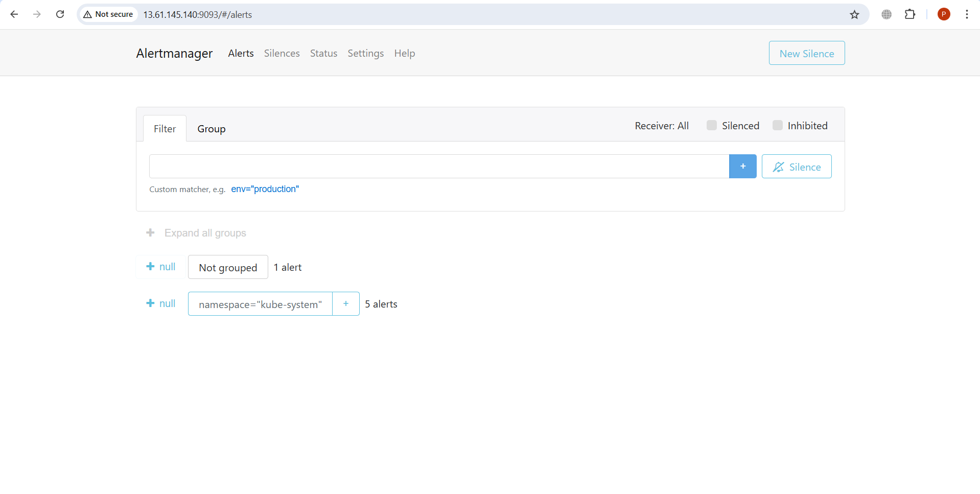Expand the null group containing 5 alerts
Viewport: 980px width, 494px height.
pyautogui.click(x=160, y=303)
